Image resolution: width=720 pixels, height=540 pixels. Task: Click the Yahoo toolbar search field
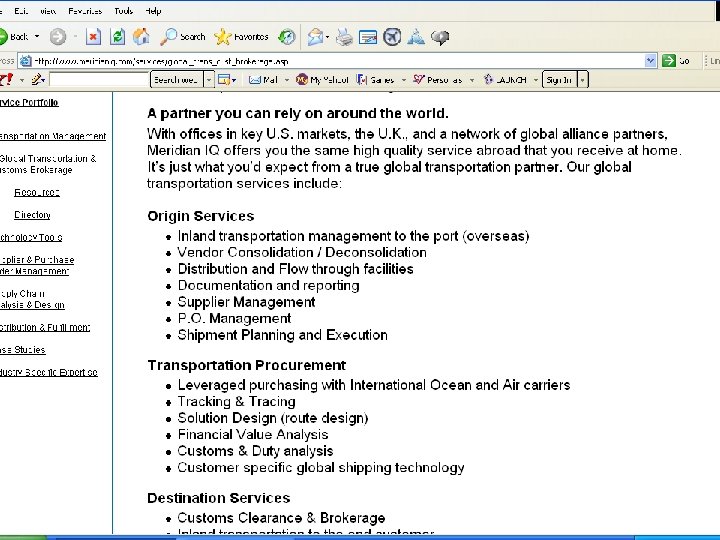click(x=99, y=80)
